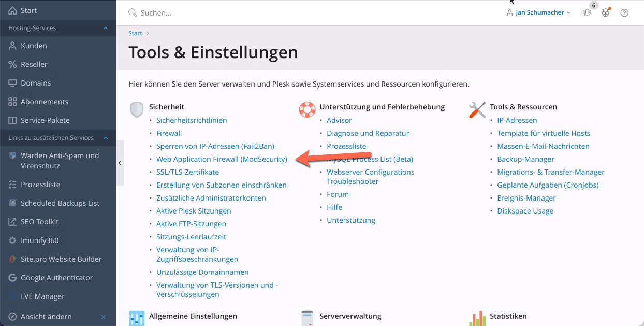Click the Plesk updates icon in header
Image resolution: width=644 pixels, height=326 pixels.
coord(606,12)
